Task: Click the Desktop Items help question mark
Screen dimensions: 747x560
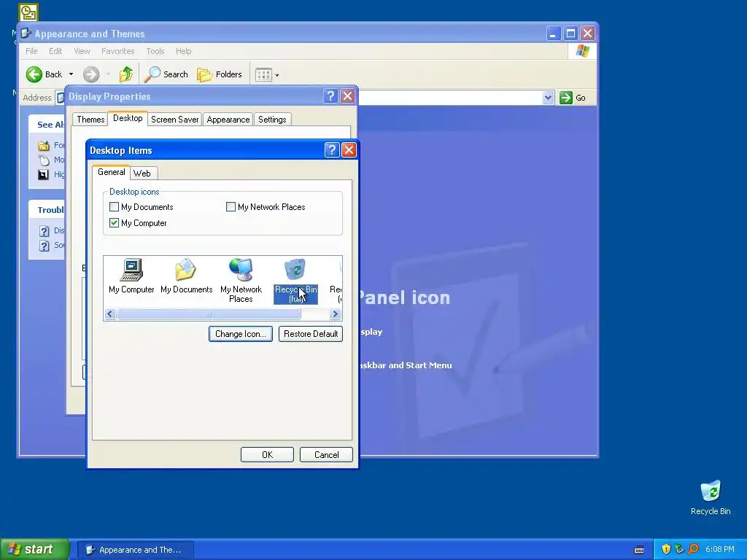Action: tap(332, 150)
